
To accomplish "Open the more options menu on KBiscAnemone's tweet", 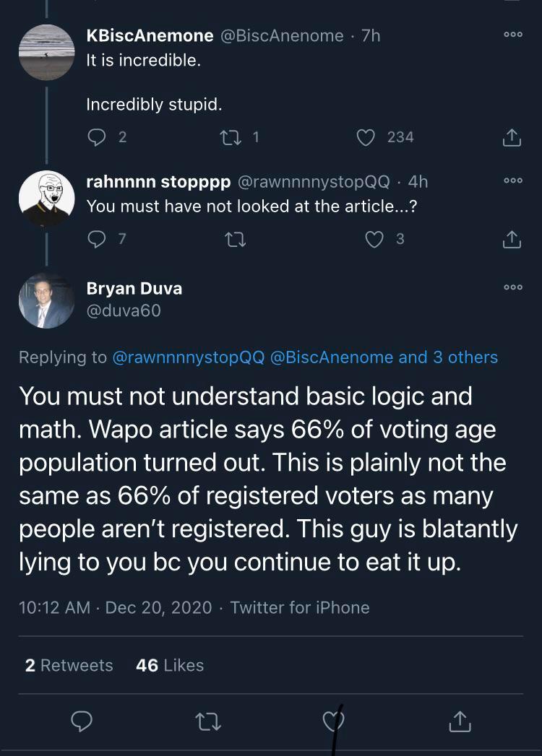I will pos(512,35).
